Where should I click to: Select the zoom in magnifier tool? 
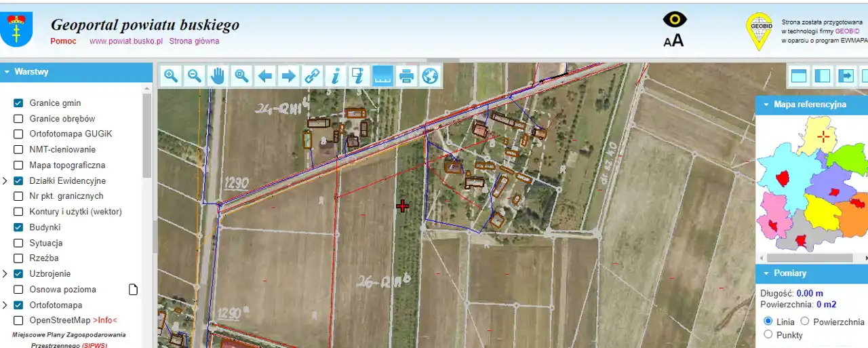pos(171,76)
